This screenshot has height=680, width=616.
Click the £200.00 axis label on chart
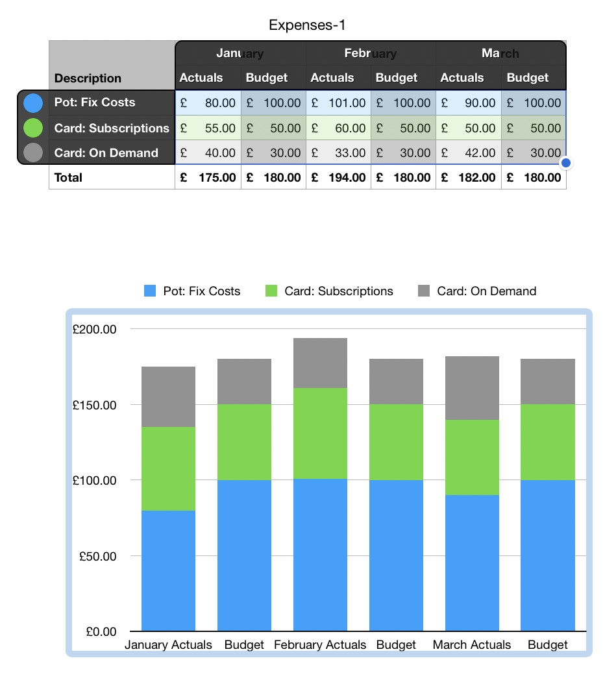pos(94,329)
